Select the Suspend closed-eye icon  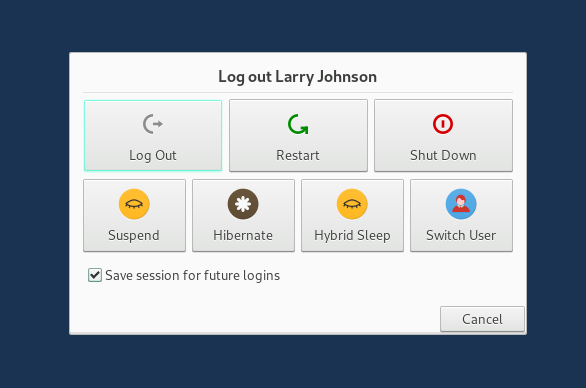134,204
